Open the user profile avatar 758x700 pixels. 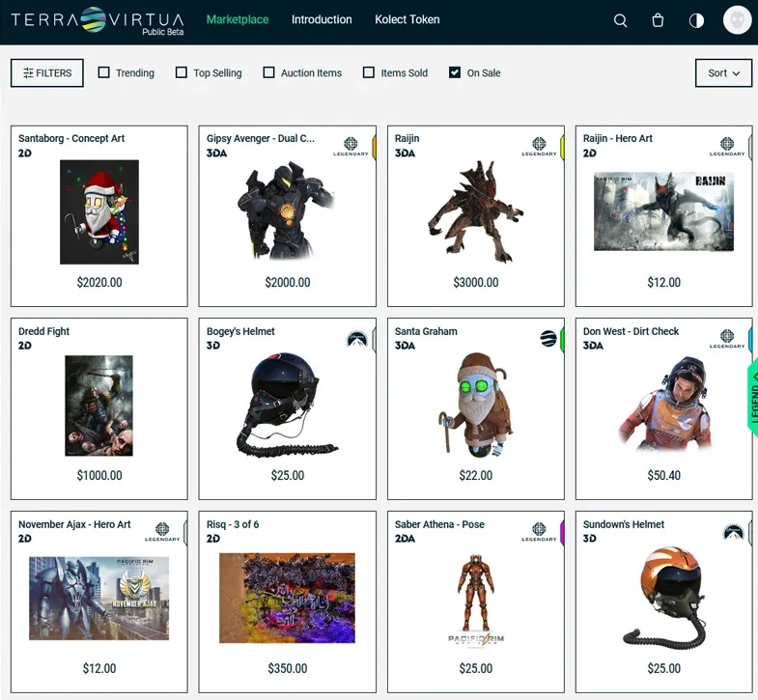tap(737, 20)
